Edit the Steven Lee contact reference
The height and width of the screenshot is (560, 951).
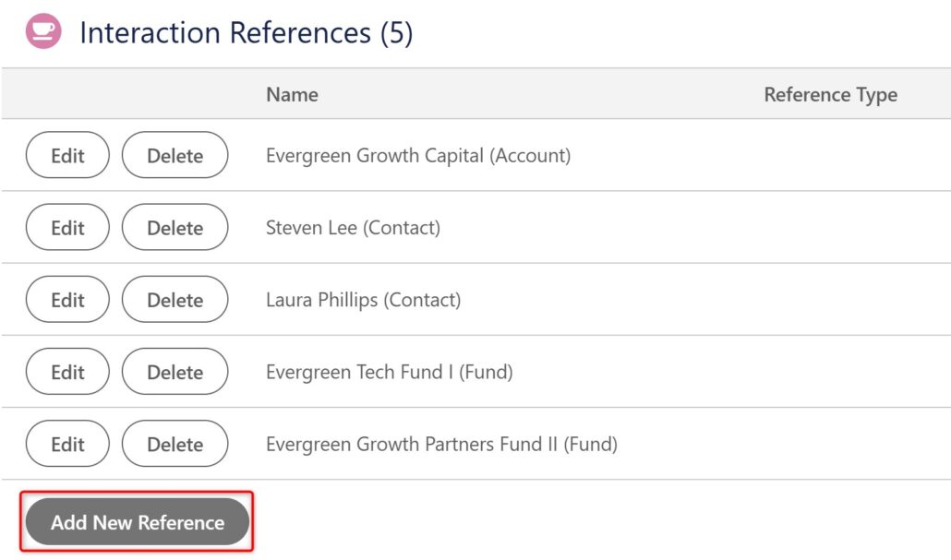pos(67,227)
